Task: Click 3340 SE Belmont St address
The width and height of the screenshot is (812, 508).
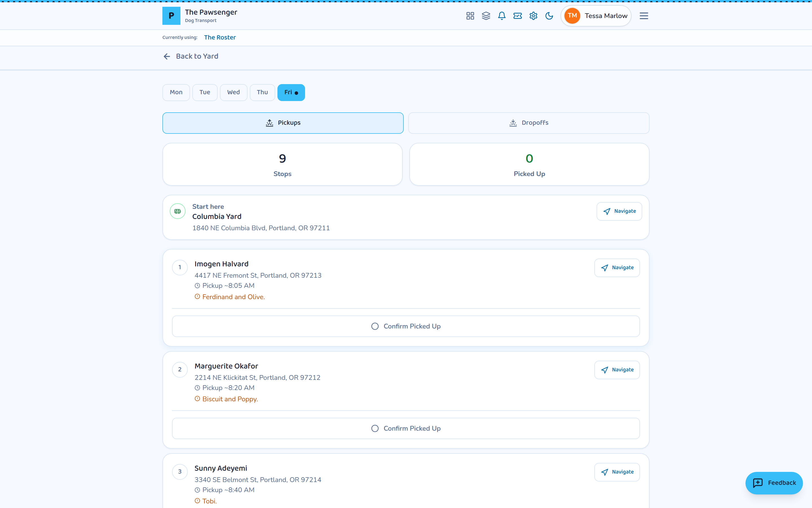Action: pyautogui.click(x=258, y=480)
